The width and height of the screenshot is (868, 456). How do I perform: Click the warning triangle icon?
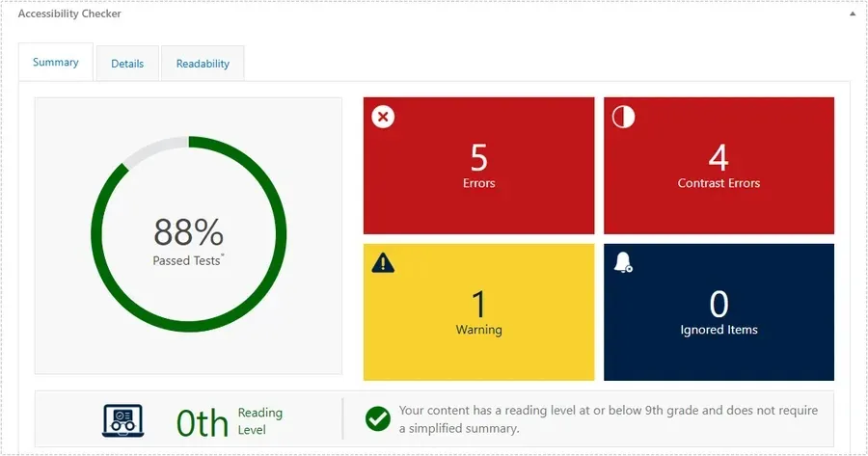click(x=383, y=263)
